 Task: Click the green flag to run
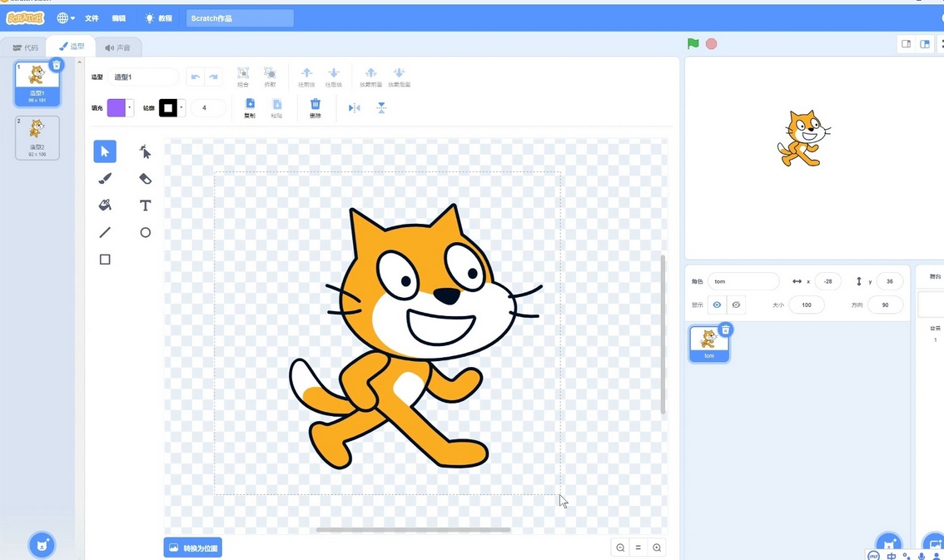click(x=693, y=43)
